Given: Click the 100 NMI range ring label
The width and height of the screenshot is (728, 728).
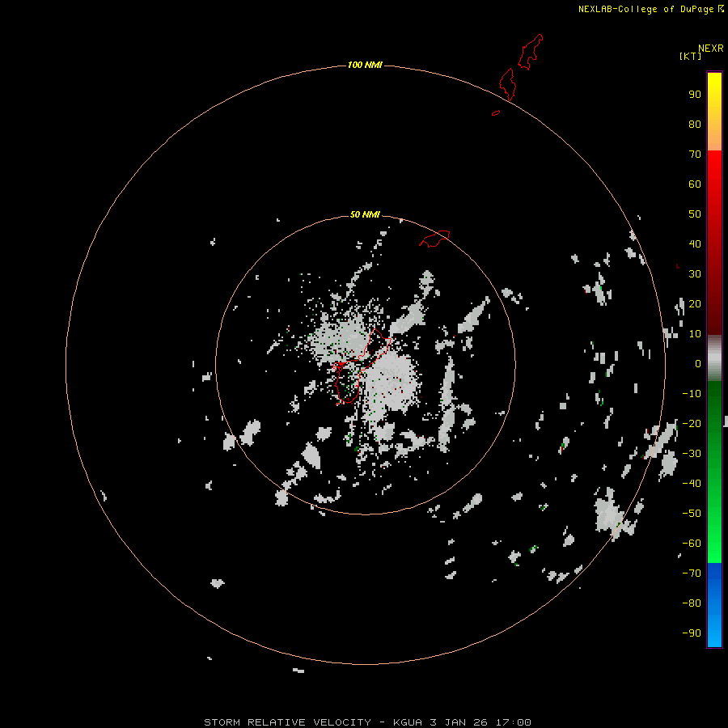Looking at the screenshot, I should (365, 65).
